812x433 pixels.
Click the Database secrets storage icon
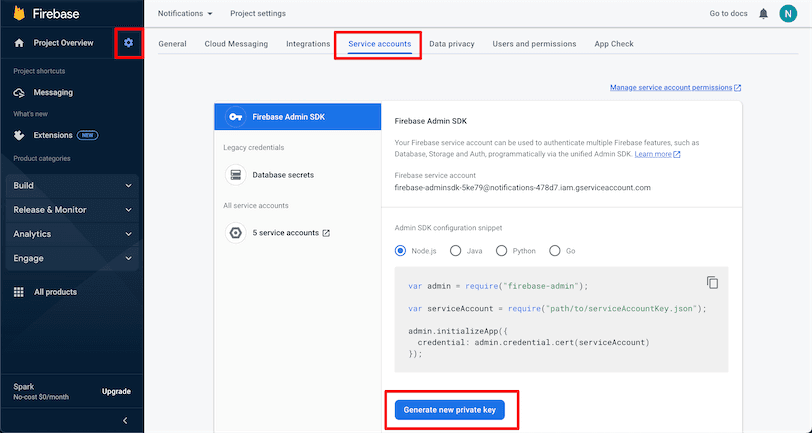click(236, 175)
